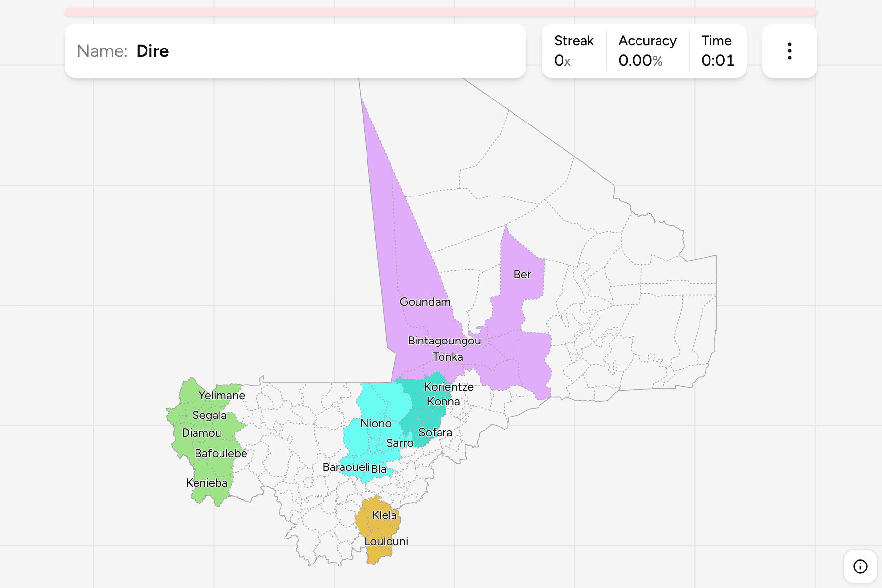
Task: Click the Sarro label
Action: [x=399, y=443]
